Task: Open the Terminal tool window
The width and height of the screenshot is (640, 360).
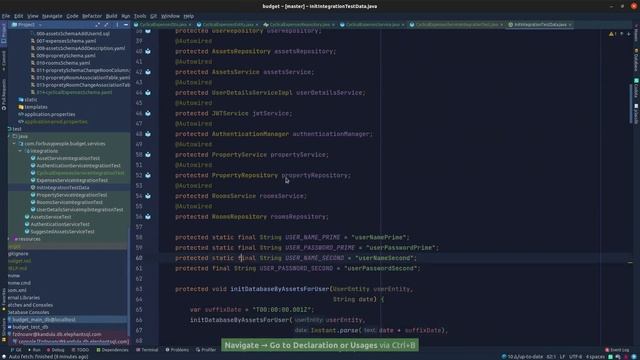Action: (x=147, y=350)
